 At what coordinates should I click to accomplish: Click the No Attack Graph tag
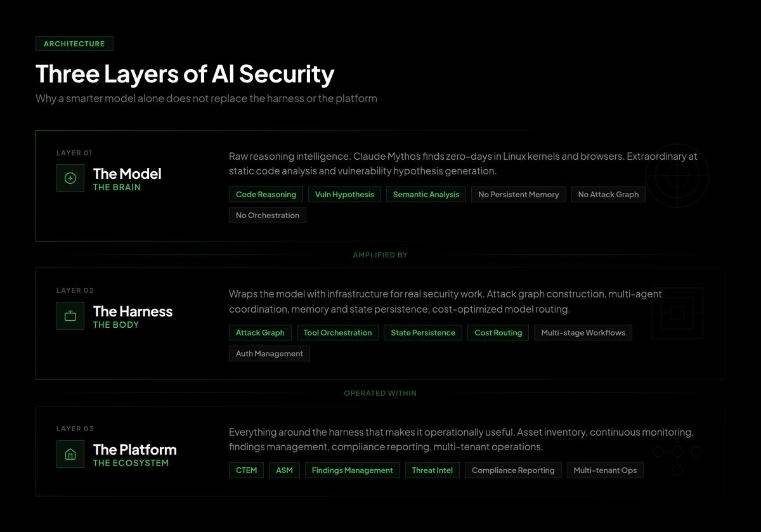[x=608, y=195]
